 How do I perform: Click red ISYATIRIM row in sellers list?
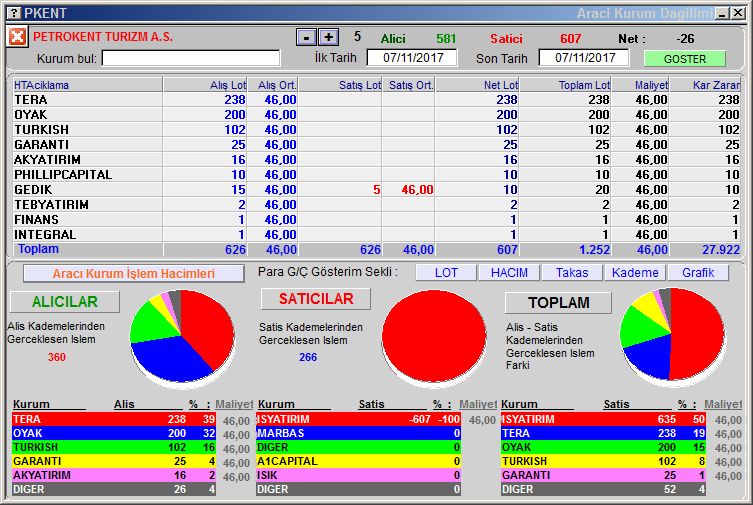[x=358, y=419]
